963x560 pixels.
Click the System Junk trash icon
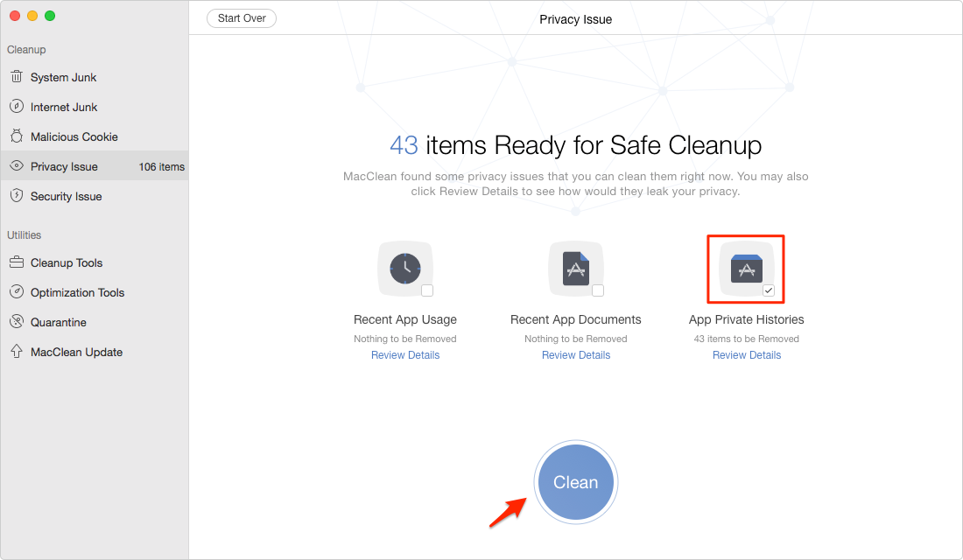[16, 77]
